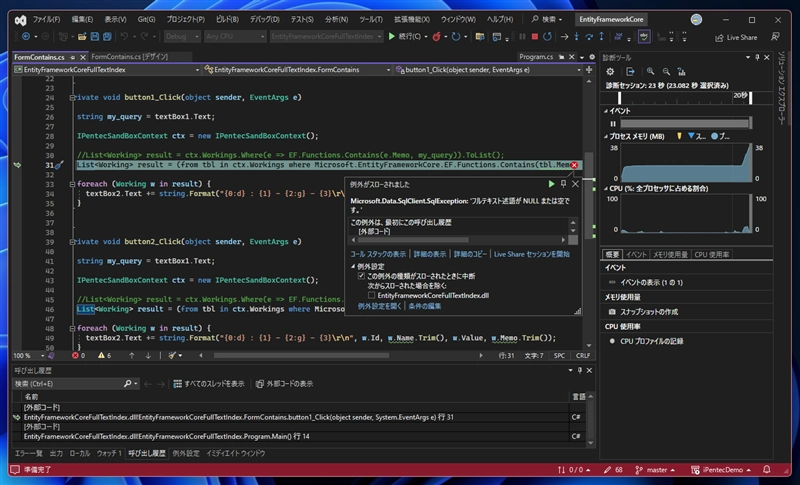Click Live Share セッションを開始 link
The width and height of the screenshot is (800, 485).
click(532, 254)
